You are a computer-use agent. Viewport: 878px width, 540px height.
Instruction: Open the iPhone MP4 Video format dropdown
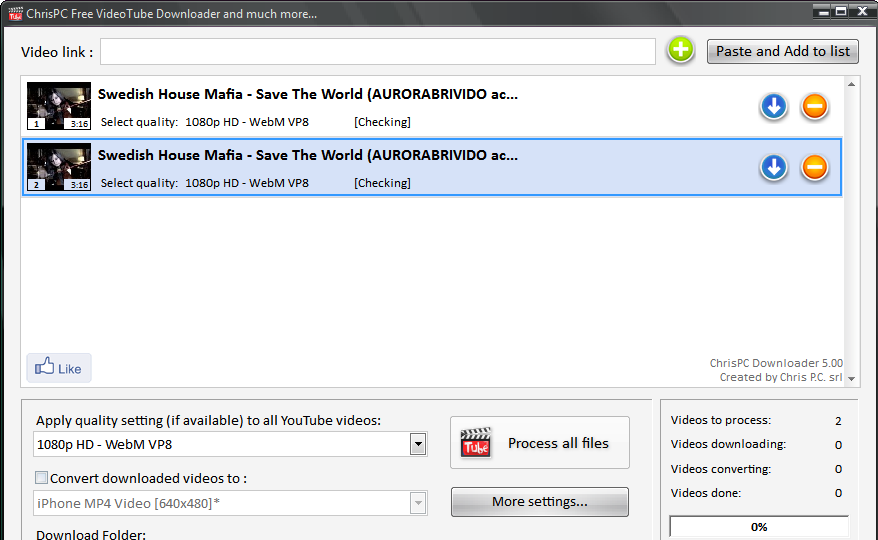[418, 503]
